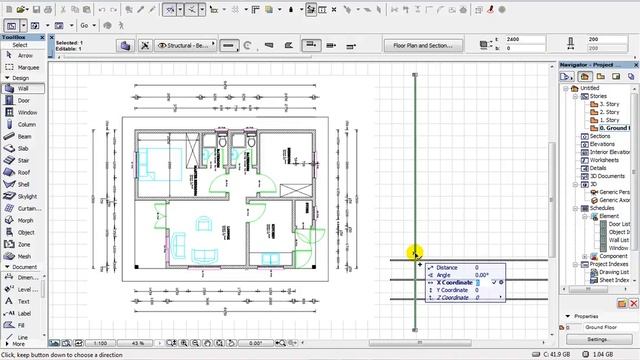Select the Beam tool
Image resolution: width=640 pixels, height=360 pixels.
[23, 136]
